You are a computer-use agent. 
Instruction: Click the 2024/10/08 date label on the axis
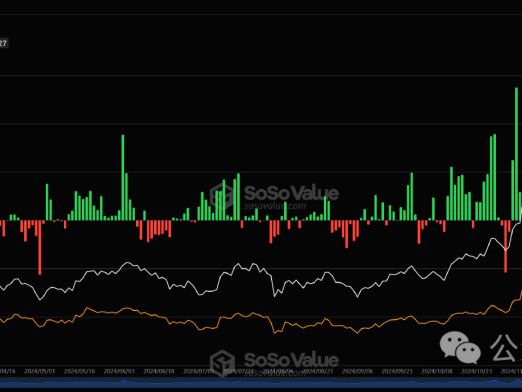(437, 371)
